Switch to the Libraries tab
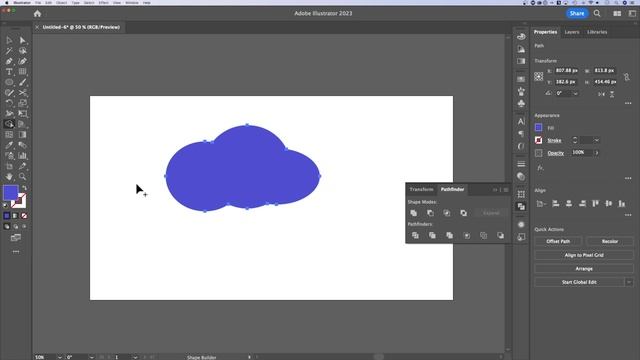The width and height of the screenshot is (640, 360). coord(597,32)
